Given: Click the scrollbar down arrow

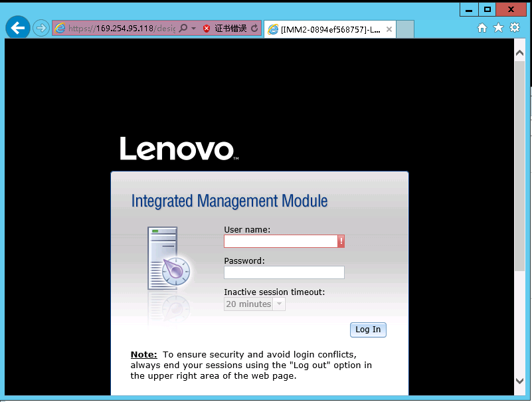Looking at the screenshot, I should pos(519,381).
